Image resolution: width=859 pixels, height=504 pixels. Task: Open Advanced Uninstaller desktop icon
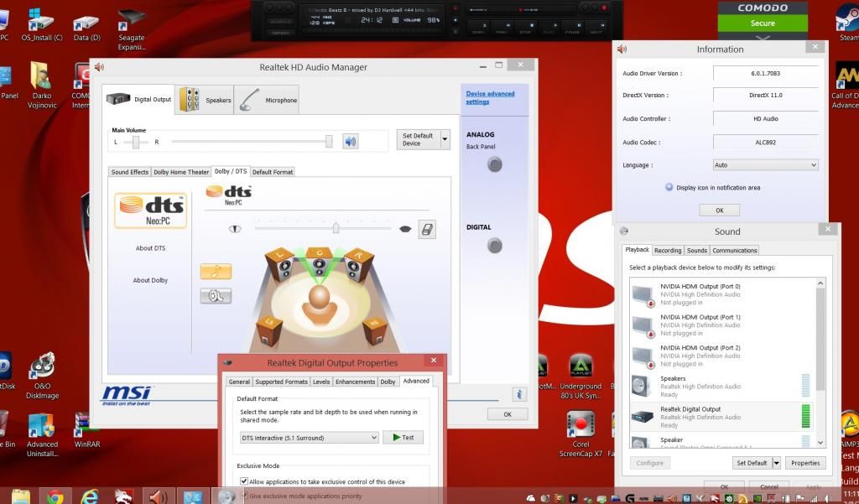[x=42, y=435]
